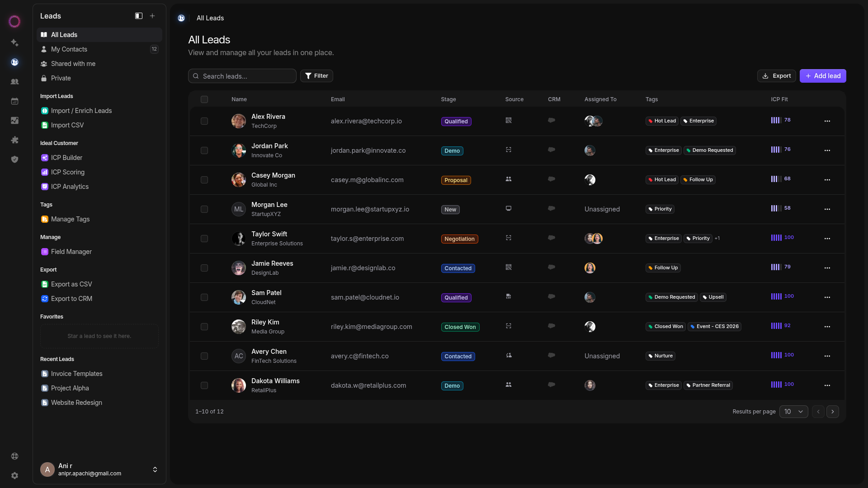Image resolution: width=868 pixels, height=488 pixels.
Task: Click the Import CSV sidebar icon
Action: 44,125
